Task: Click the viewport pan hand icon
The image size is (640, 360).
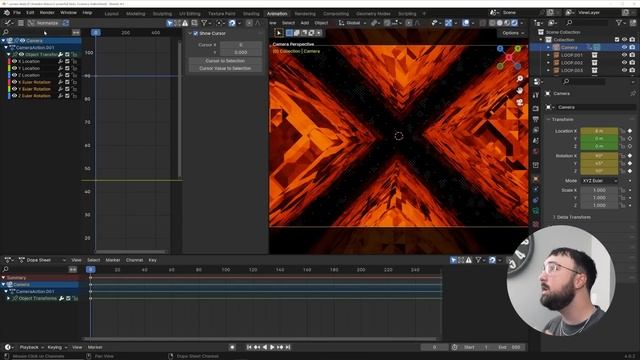Action: click(520, 91)
